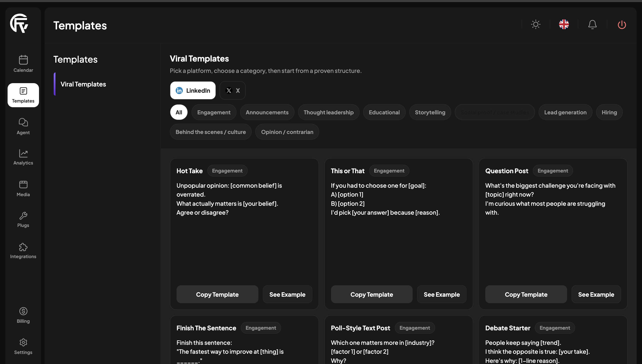Filter by Social proof / case studies
The width and height of the screenshot is (642, 364).
tap(495, 112)
